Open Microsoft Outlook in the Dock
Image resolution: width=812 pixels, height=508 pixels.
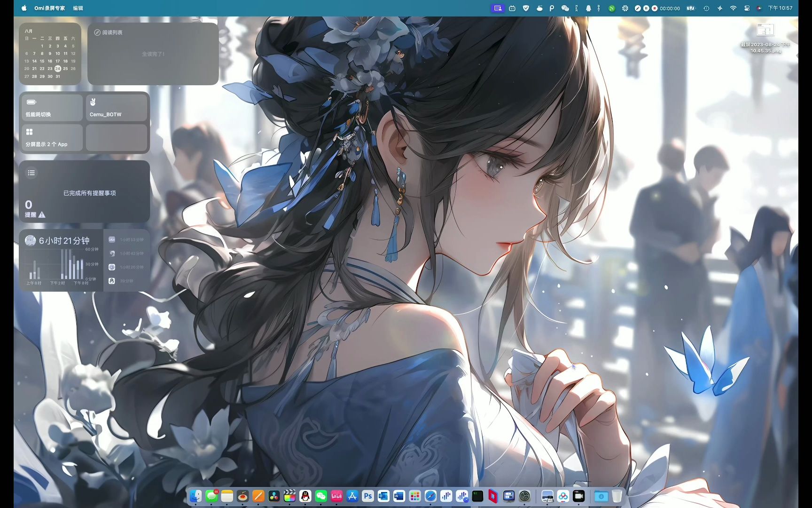[383, 496]
